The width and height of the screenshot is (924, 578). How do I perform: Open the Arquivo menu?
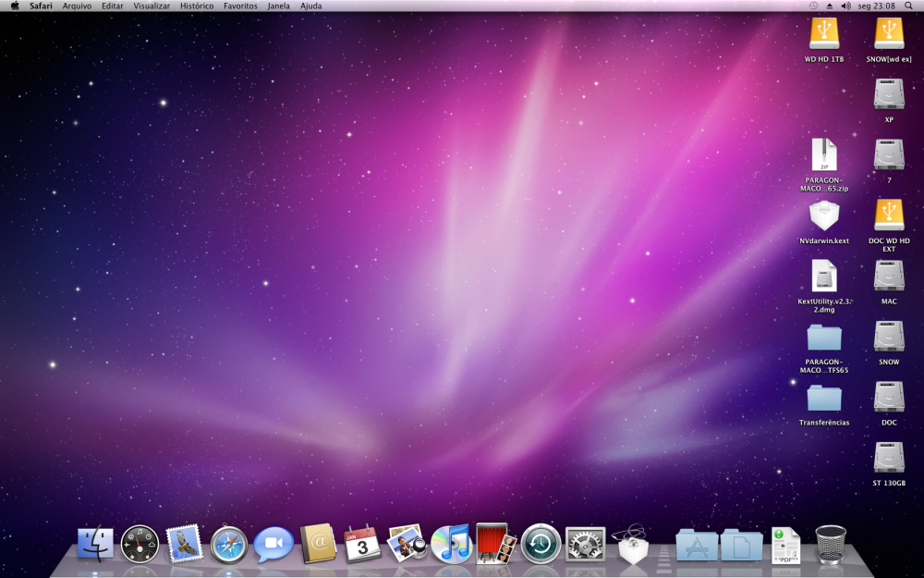coord(77,6)
